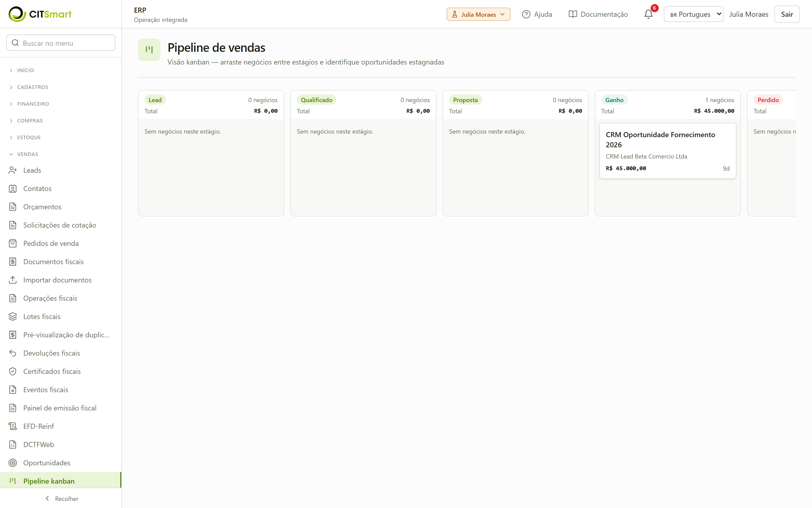Click the Certificados fiscais shield icon

tap(13, 371)
